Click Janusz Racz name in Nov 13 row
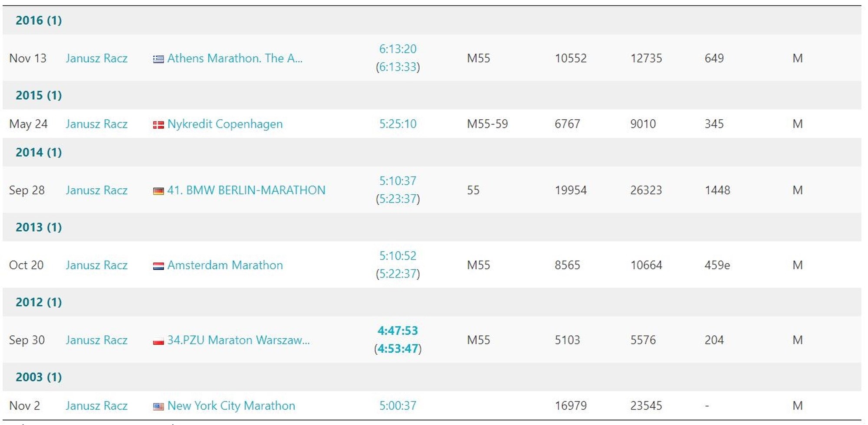 (x=96, y=58)
